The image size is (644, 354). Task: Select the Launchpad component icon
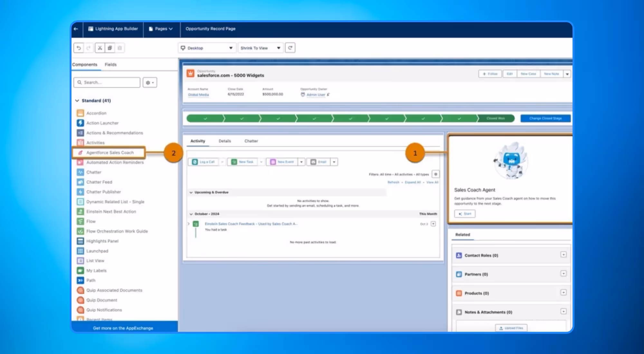click(80, 251)
